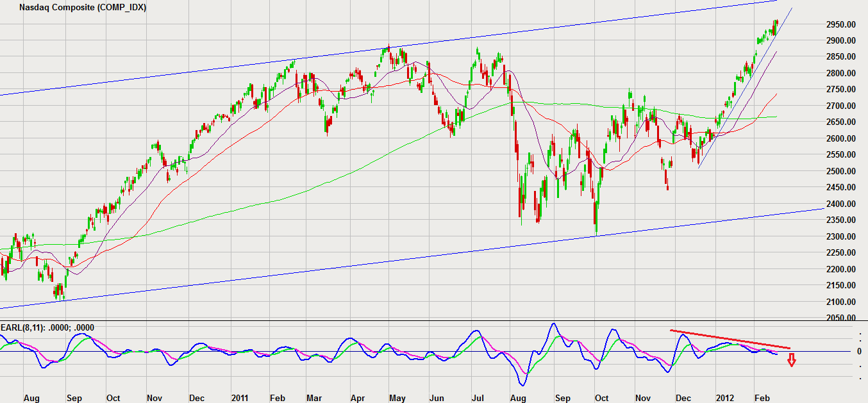Select the 2011 date axis marker

240,398
